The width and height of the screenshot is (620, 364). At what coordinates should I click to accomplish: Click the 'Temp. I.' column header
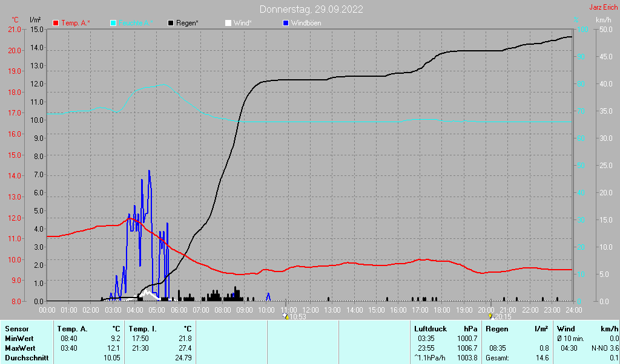click(142, 329)
